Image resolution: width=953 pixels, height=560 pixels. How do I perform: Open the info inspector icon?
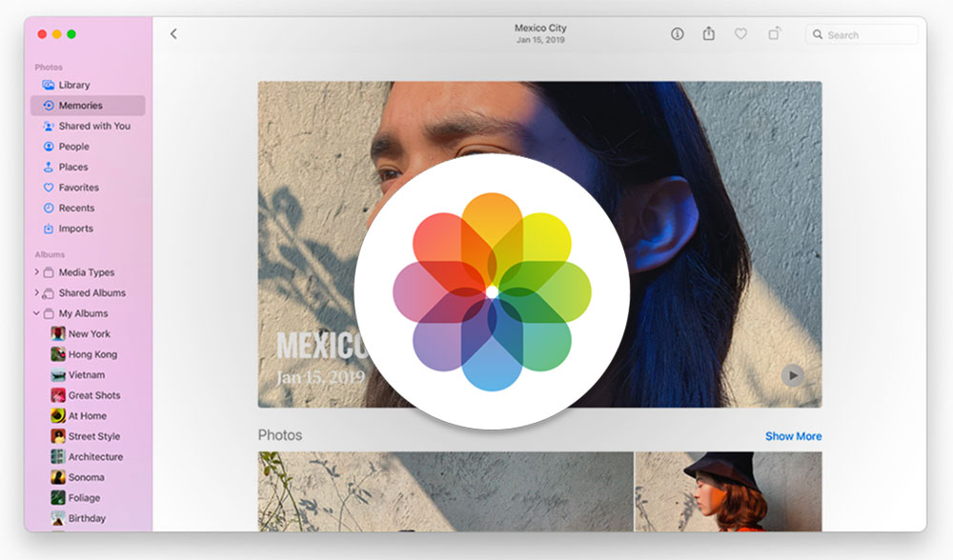pos(677,34)
